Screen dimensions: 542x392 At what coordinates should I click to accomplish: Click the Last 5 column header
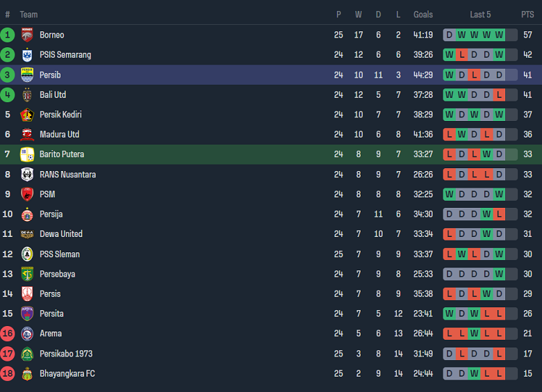pos(480,15)
